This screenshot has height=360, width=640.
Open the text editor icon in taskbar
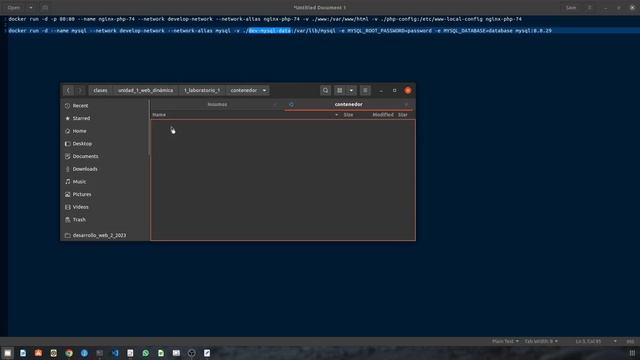pyautogui.click(x=207, y=353)
